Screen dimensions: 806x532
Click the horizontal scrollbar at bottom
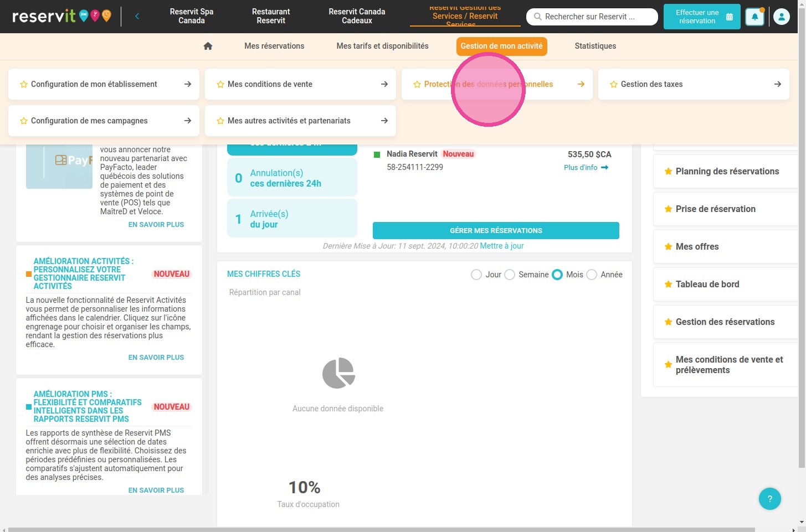click(x=382, y=529)
